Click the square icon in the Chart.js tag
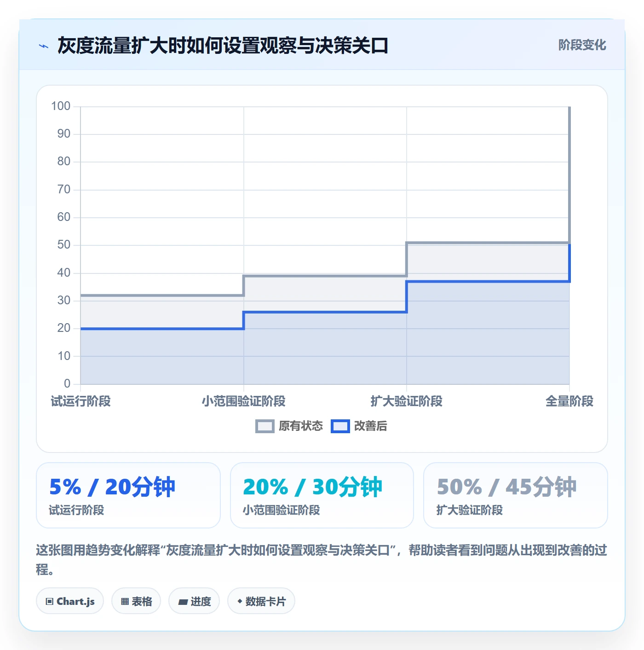Screen dimensions: 644x650 pos(49,601)
